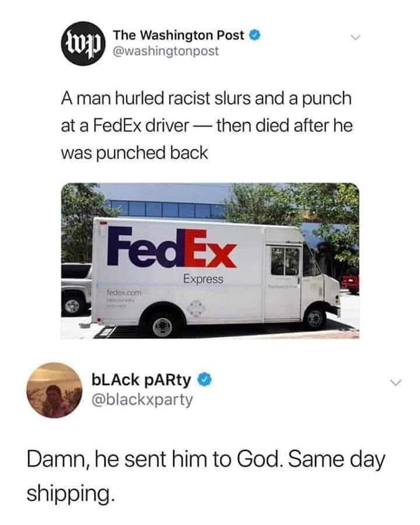
Task: Click the Washington Post headline tweet text
Action: [206, 126]
